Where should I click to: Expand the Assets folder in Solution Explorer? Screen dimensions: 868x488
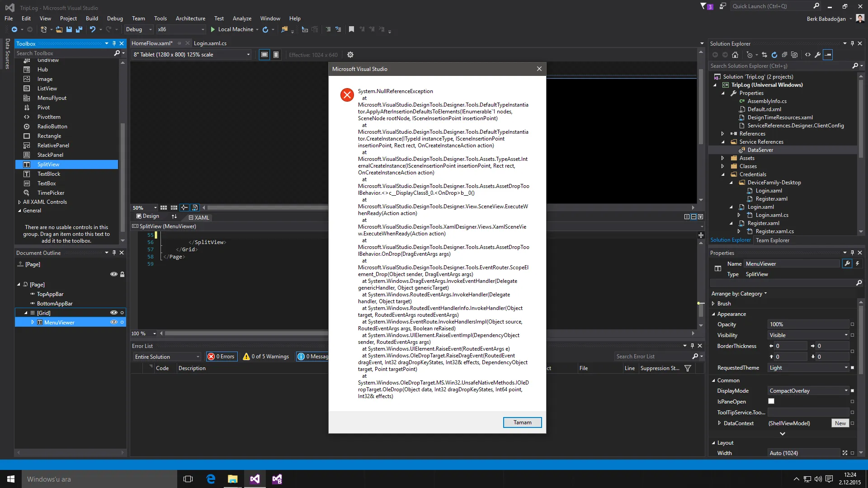pos(722,158)
